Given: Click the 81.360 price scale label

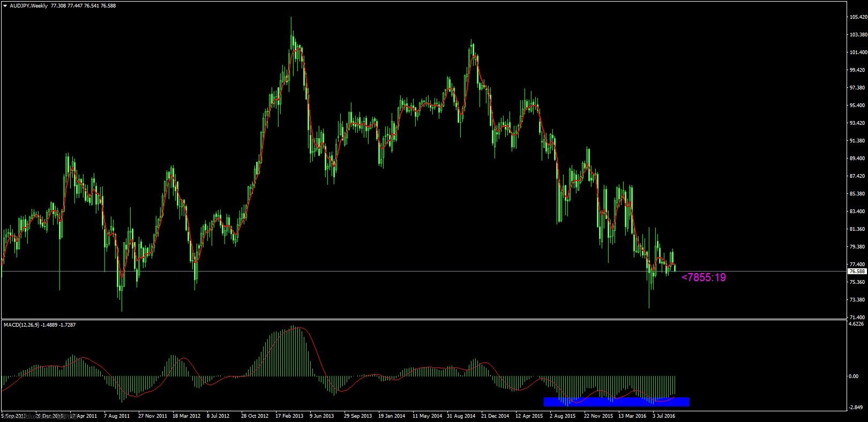Looking at the screenshot, I should tap(858, 229).
